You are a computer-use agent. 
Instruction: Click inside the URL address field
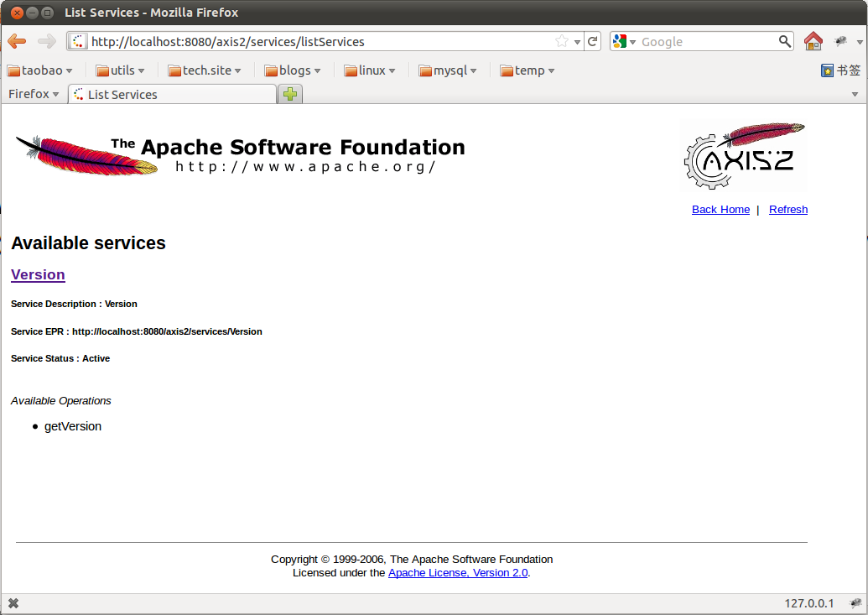(x=319, y=41)
